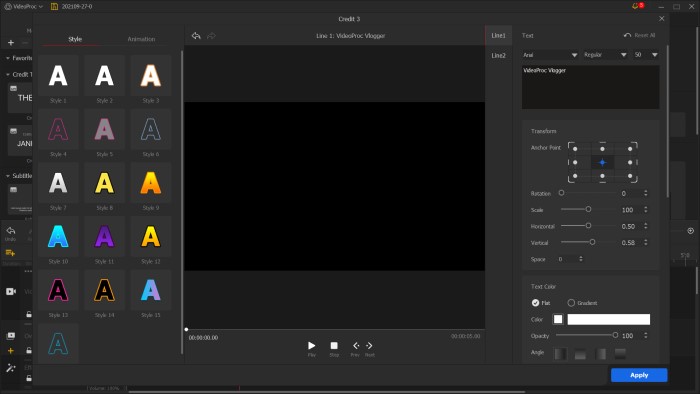Viewport: 700px width, 394px height.
Task: Apply Style 13 pink neon preset
Action: click(x=58, y=290)
